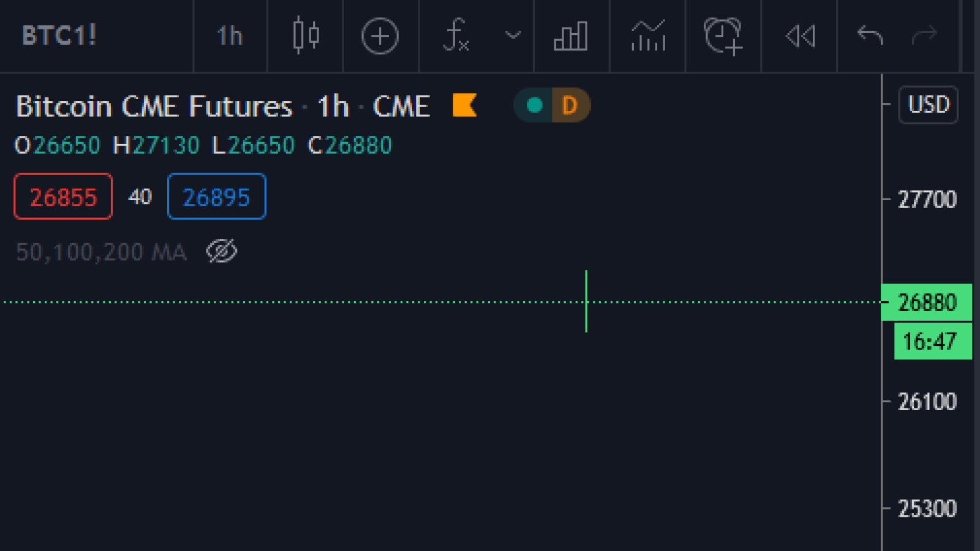This screenshot has height=551, width=980.
Task: Click the blue 26895 buy button
Action: (x=217, y=197)
